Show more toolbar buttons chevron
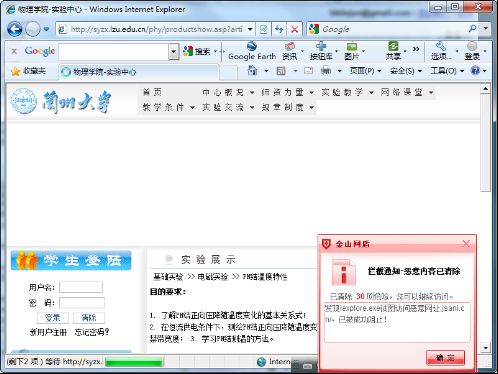This screenshot has height=374, width=498. click(x=416, y=49)
